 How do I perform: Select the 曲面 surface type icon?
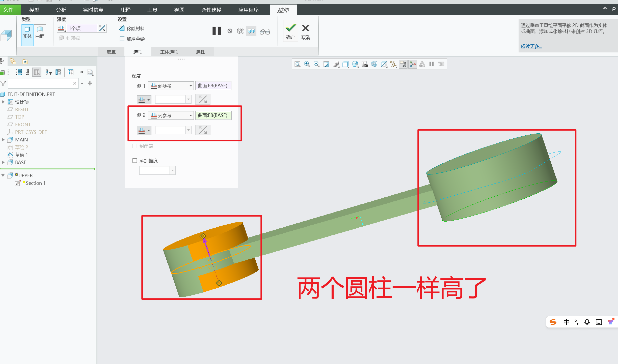(40, 33)
